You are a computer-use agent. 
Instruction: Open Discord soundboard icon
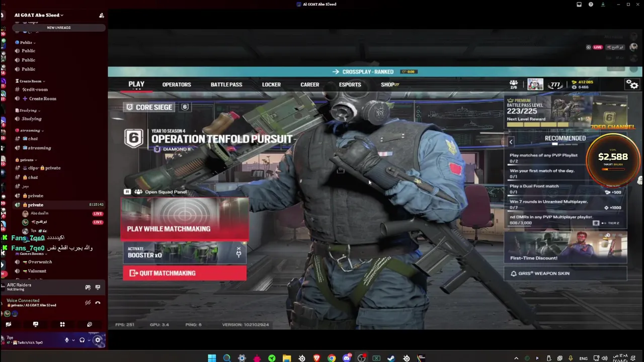90,324
